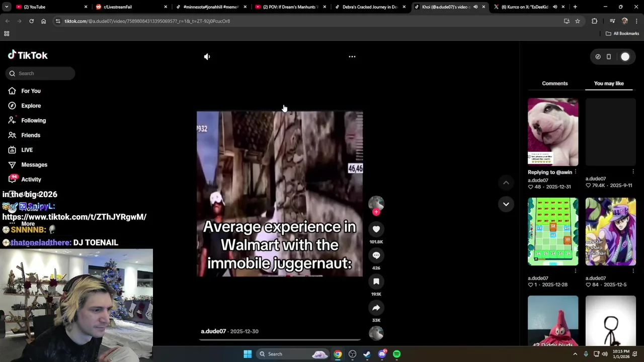The width and height of the screenshot is (644, 362).
Task: Open options for 'Replying to @awin' video
Action: pos(576,172)
